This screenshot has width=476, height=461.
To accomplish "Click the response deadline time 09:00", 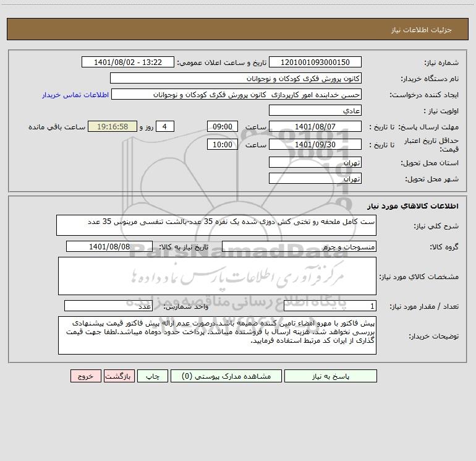I will [x=222, y=126].
